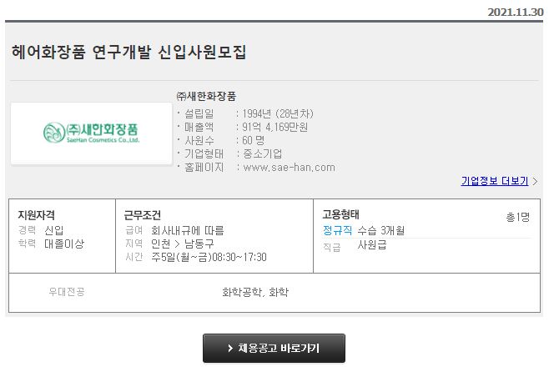Click the date 2021.11.30 at top
549x392 pixels.
click(x=516, y=13)
